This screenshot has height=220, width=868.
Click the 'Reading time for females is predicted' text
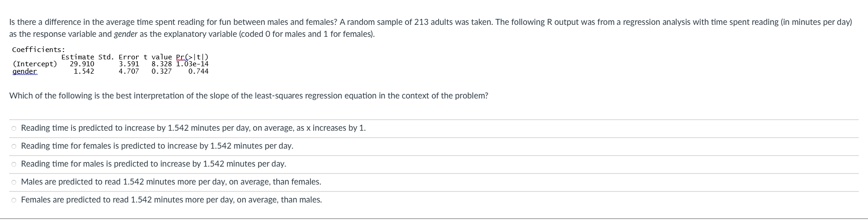157,146
